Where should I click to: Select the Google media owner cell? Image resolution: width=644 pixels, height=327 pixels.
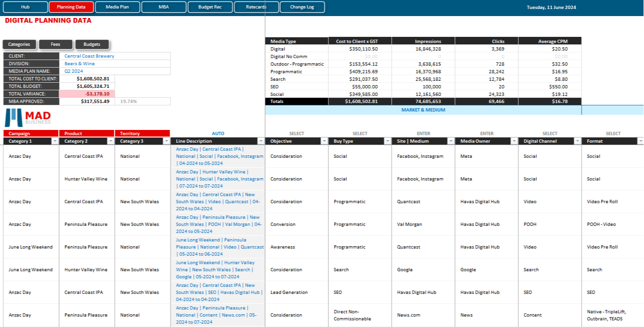coord(487,270)
